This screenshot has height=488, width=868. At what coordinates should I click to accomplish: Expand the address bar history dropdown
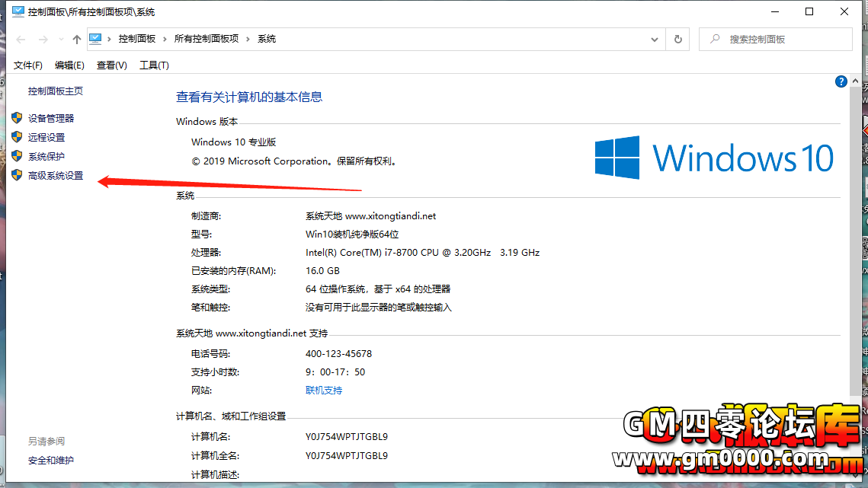click(655, 40)
